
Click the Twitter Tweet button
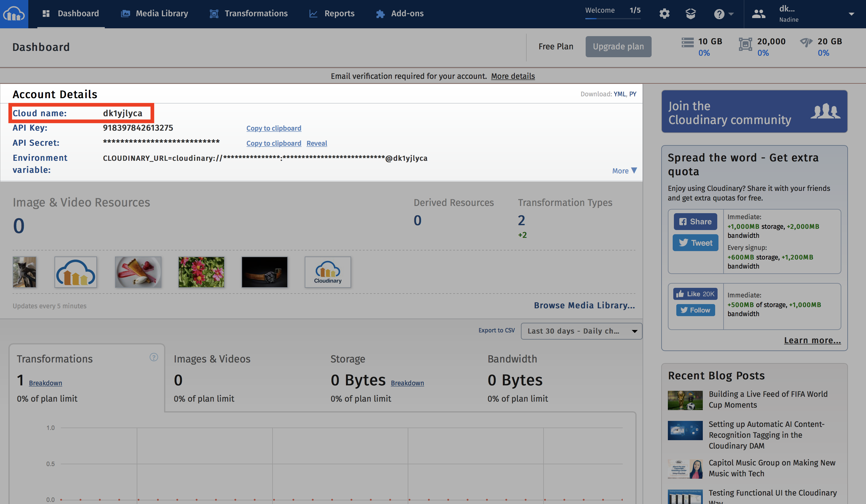click(x=695, y=243)
